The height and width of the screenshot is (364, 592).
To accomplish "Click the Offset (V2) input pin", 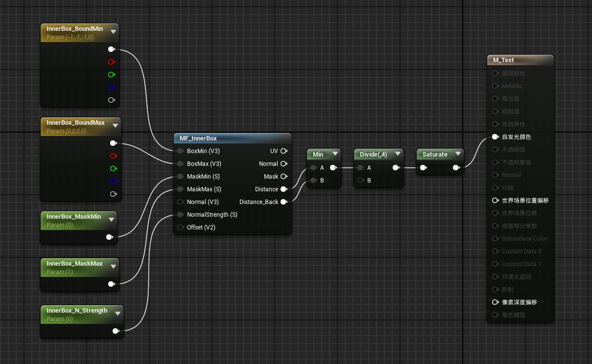I will click(180, 227).
